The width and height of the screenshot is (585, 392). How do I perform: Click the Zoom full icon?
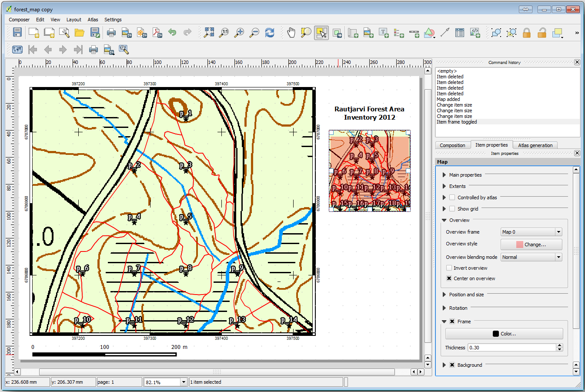209,33
